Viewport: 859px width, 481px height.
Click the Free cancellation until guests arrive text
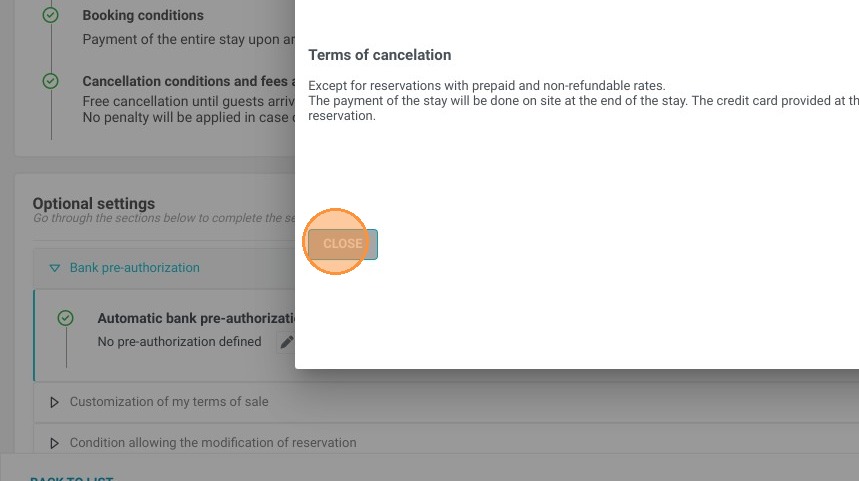point(188,101)
